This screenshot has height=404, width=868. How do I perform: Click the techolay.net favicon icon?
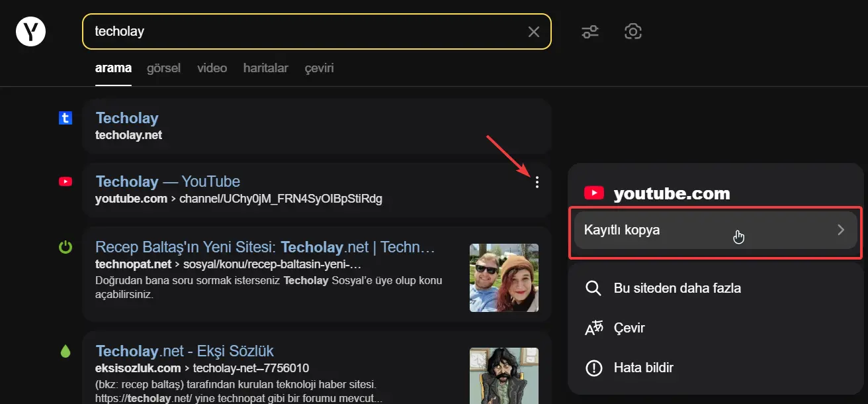(65, 118)
